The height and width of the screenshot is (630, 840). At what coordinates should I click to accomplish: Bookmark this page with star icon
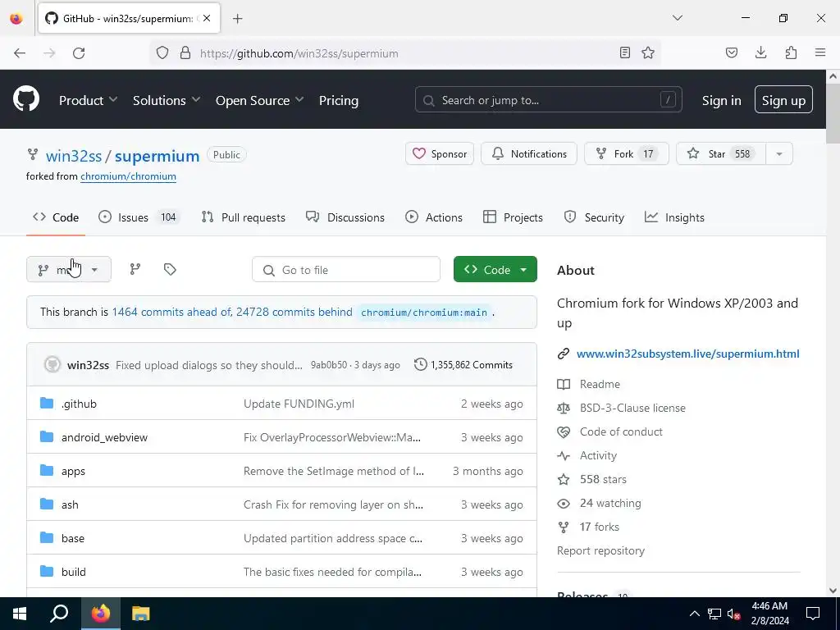point(648,52)
